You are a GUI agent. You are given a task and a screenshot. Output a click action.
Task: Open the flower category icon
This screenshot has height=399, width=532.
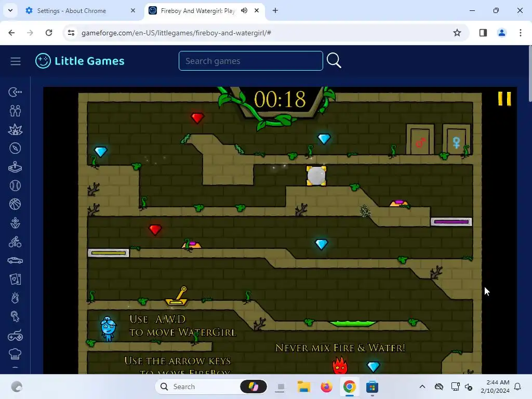pos(15,223)
